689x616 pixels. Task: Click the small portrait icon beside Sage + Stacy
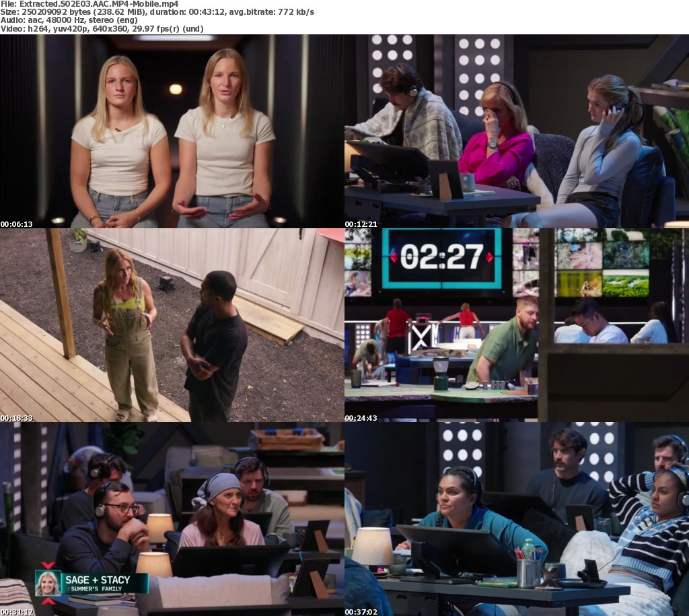coord(48,583)
